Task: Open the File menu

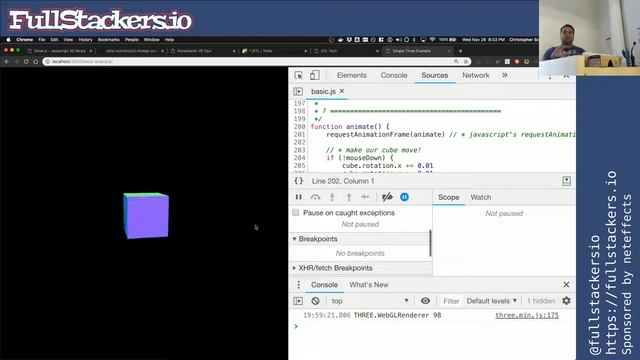Action: click(x=42, y=40)
